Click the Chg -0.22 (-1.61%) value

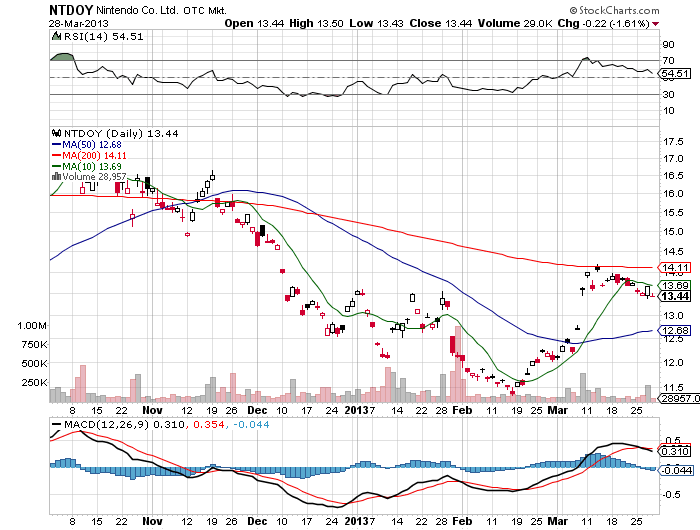tap(604, 23)
